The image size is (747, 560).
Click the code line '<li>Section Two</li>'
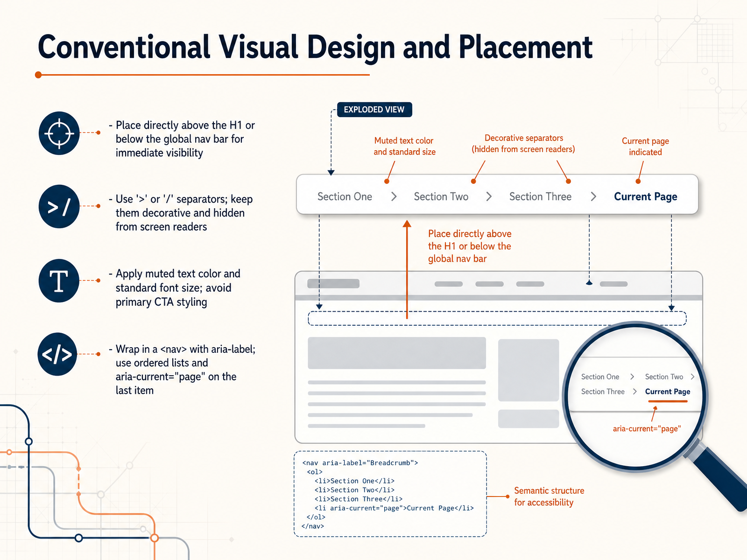click(x=354, y=490)
